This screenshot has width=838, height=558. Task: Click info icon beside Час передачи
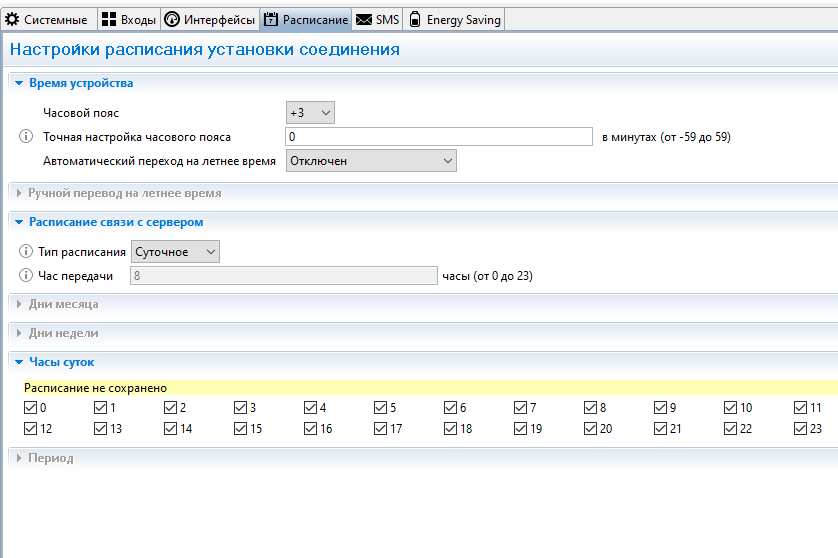coord(26,275)
